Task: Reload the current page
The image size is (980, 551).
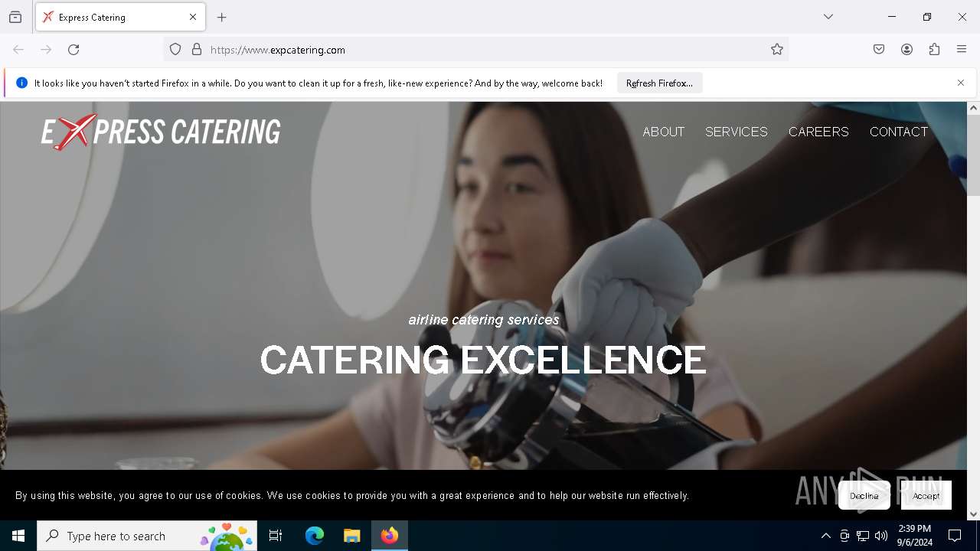Action: 73,50
